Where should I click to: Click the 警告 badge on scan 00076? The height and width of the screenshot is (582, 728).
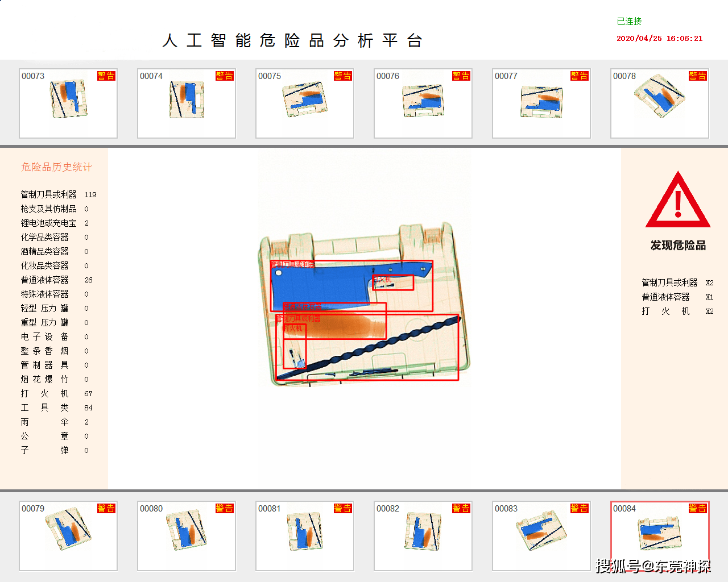(x=461, y=76)
